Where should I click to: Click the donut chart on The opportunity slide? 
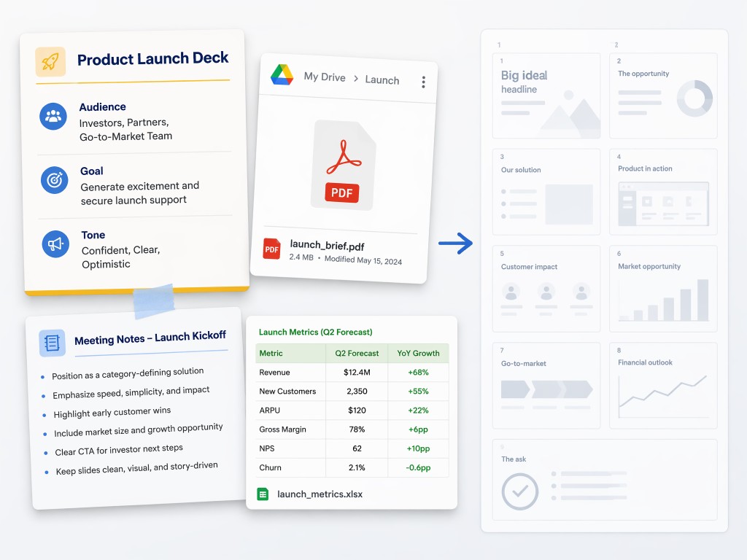(694, 98)
